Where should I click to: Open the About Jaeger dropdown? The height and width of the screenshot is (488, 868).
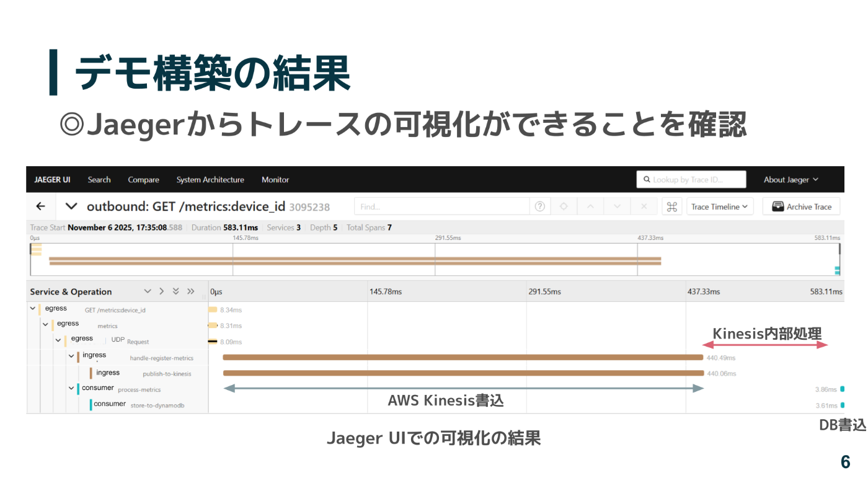790,179
